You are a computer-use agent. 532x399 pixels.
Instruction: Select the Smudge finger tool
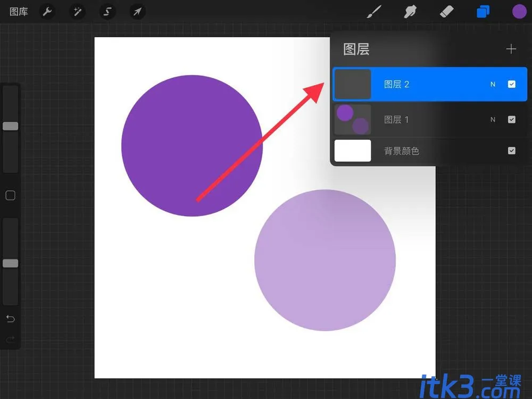point(410,12)
